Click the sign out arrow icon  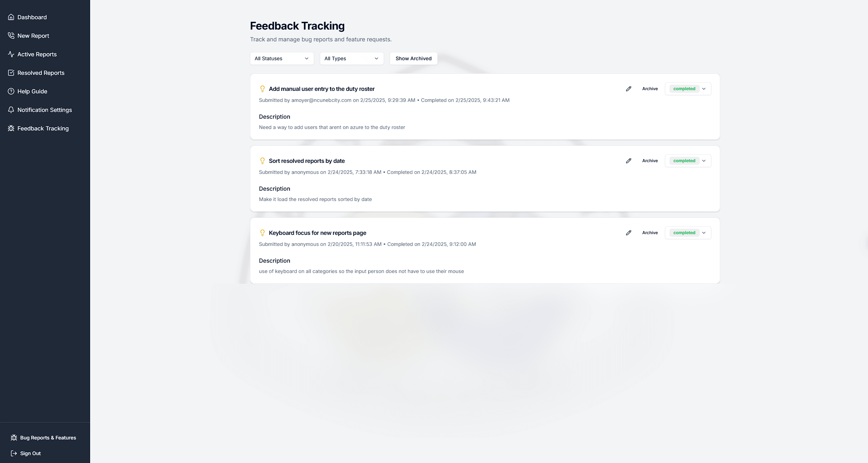14,453
